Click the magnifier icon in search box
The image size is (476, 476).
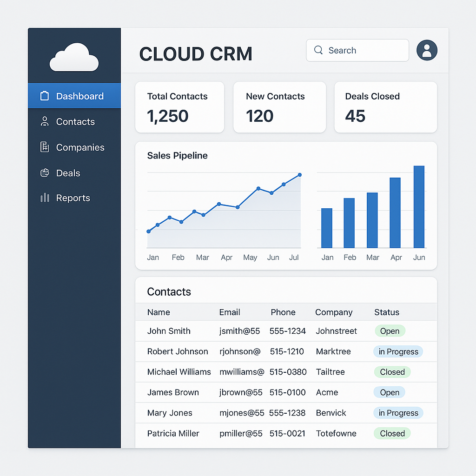click(318, 50)
